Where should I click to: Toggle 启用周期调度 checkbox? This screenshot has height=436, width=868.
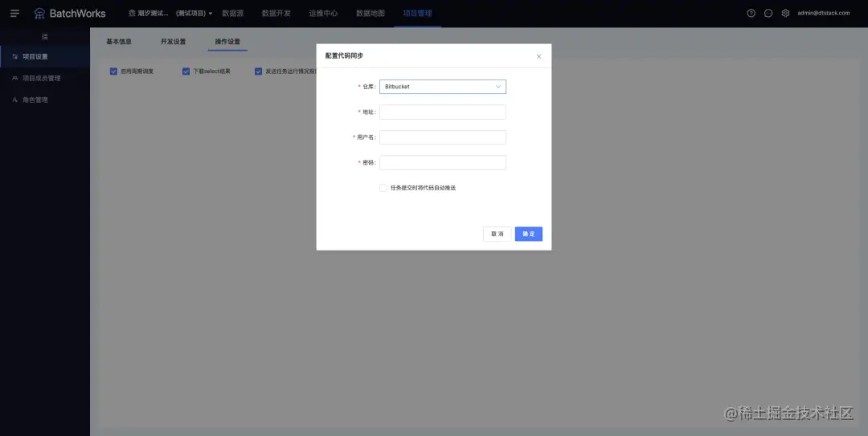click(x=113, y=71)
